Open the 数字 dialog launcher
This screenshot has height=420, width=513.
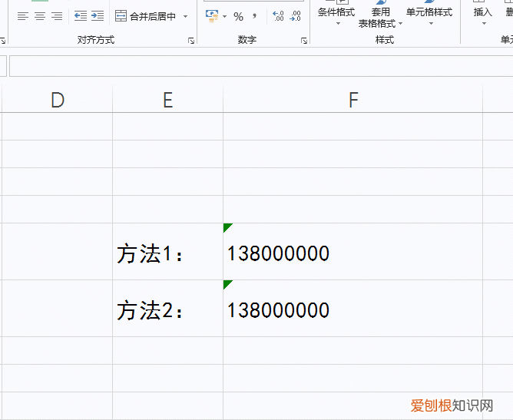pos(304,41)
